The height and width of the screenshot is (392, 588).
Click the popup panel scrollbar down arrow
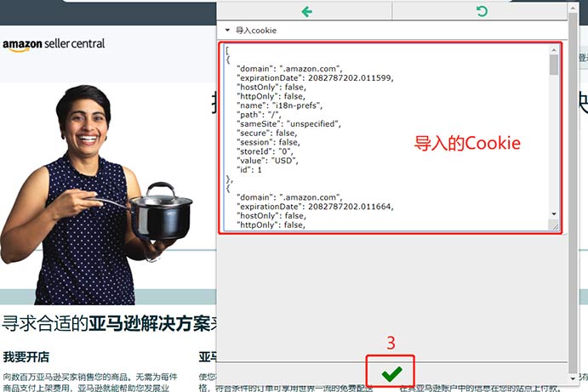point(572,377)
